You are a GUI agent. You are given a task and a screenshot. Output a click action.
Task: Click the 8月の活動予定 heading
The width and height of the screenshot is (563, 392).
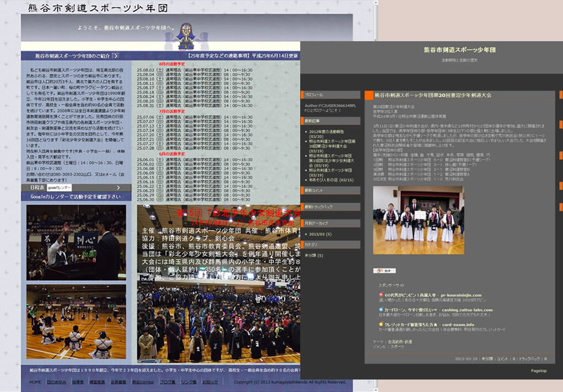click(172, 64)
